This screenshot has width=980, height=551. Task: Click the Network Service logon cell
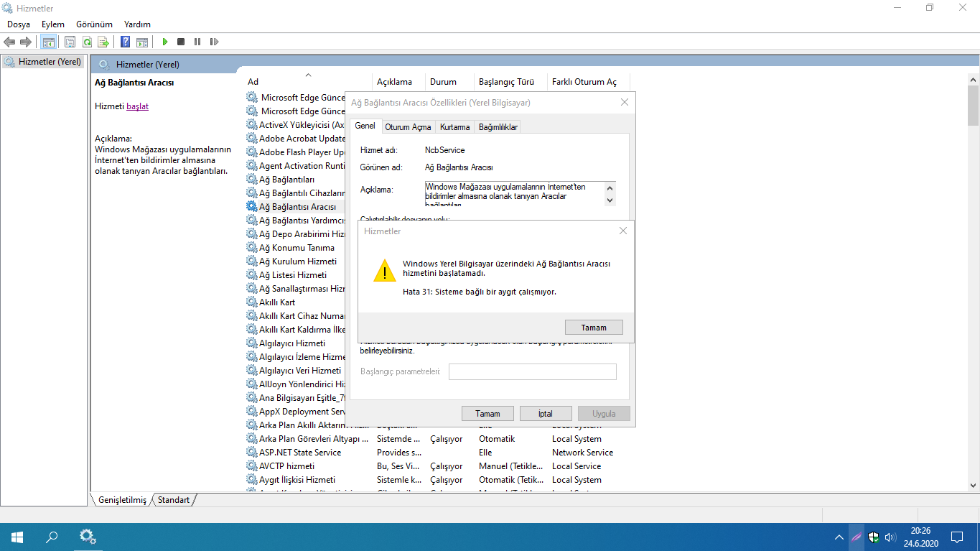(582, 452)
